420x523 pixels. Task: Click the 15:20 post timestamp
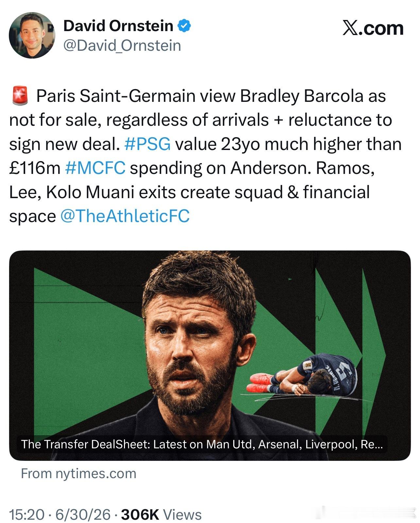pyautogui.click(x=27, y=514)
